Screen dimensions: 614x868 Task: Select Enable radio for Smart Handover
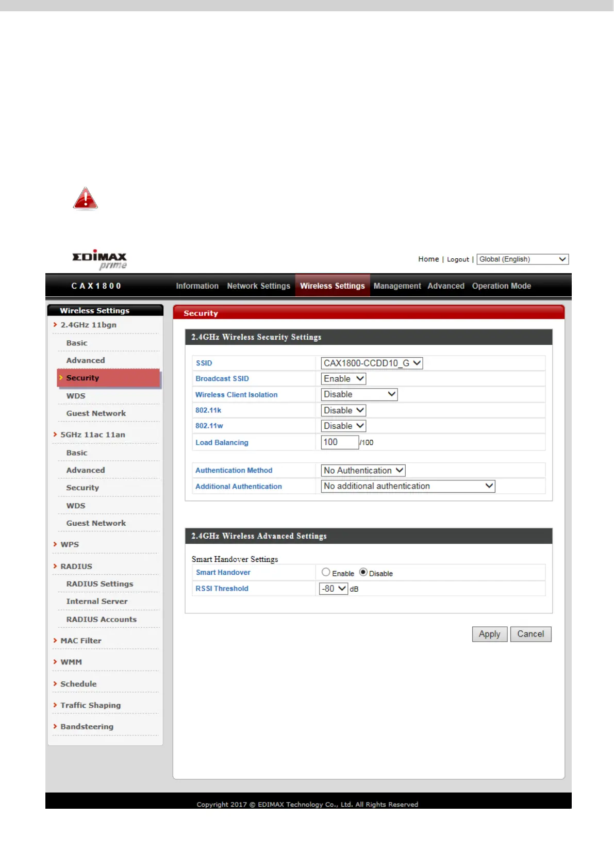pos(326,572)
